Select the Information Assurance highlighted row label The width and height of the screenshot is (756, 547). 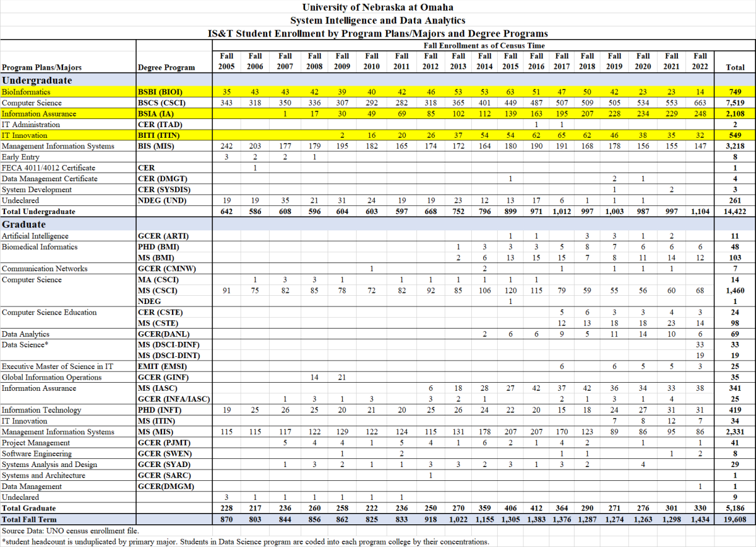(39, 113)
